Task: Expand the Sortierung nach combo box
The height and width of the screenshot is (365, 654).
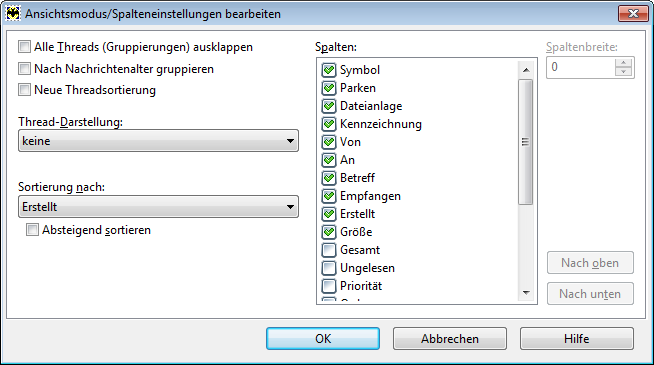Action: pyautogui.click(x=158, y=206)
